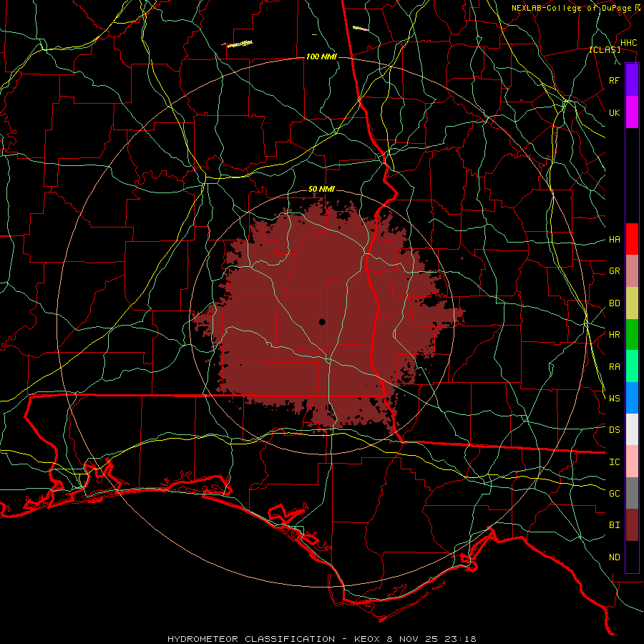The image size is (644, 644).
Task: Click the HR green legend swatch
Action: 632,335
